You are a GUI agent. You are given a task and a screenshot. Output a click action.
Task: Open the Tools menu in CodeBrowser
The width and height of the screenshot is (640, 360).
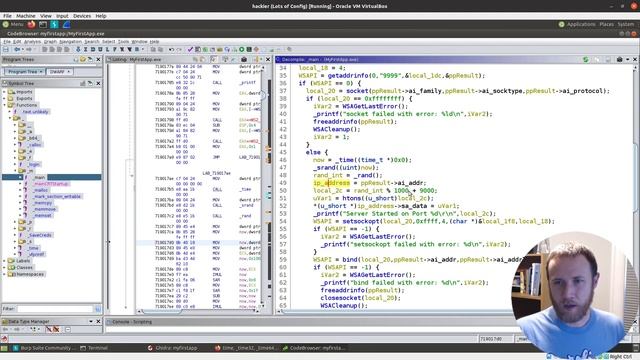click(123, 42)
